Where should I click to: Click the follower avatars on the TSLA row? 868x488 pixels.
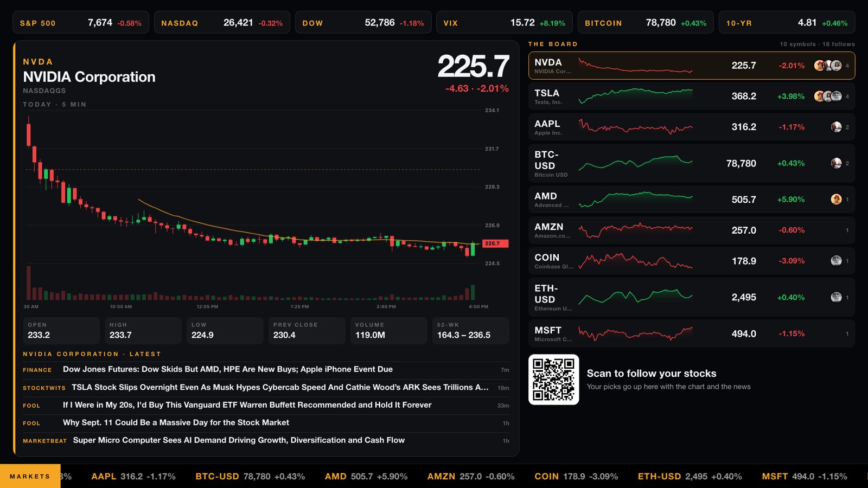(828, 97)
